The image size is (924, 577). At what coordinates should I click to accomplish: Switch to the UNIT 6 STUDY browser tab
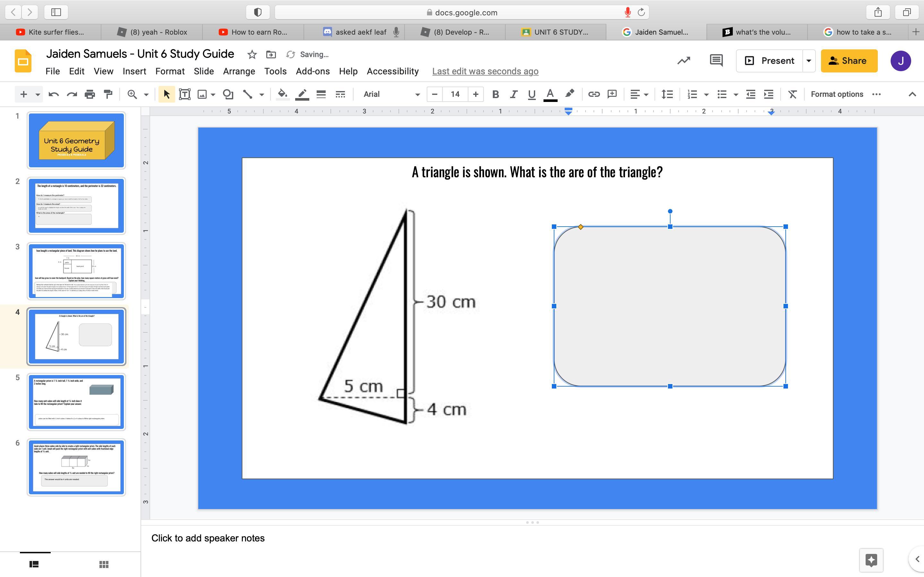555,32
